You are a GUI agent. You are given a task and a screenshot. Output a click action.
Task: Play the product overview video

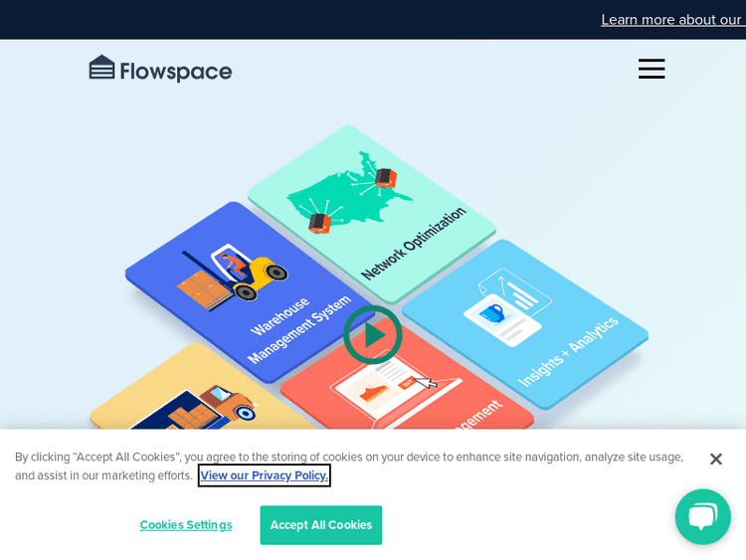(373, 335)
